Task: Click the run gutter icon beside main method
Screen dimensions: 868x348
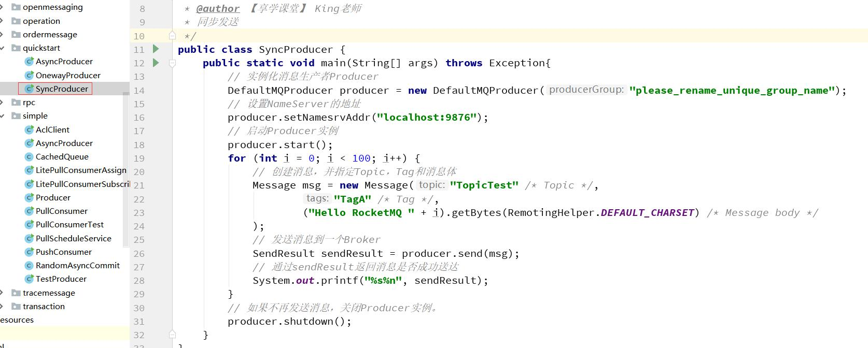Action: (156, 63)
